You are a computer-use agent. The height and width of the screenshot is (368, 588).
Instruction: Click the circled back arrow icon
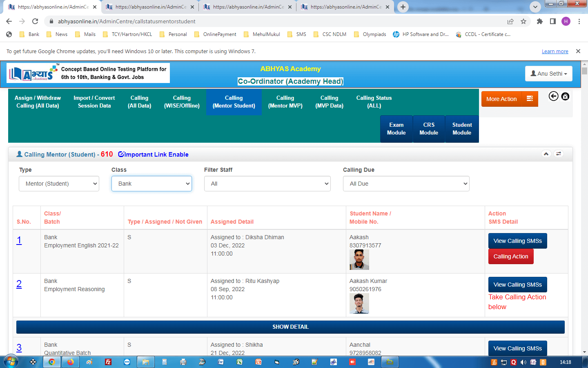pyautogui.click(x=553, y=96)
